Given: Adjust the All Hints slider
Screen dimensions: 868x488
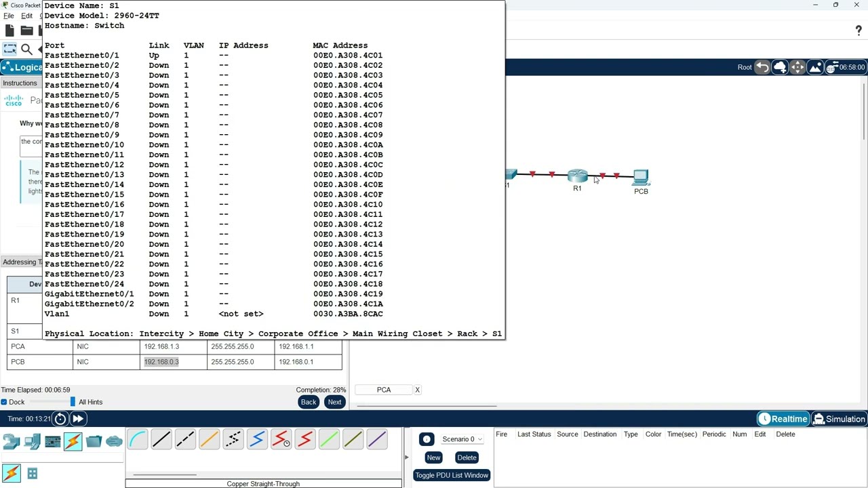Looking at the screenshot, I should click(x=73, y=402).
